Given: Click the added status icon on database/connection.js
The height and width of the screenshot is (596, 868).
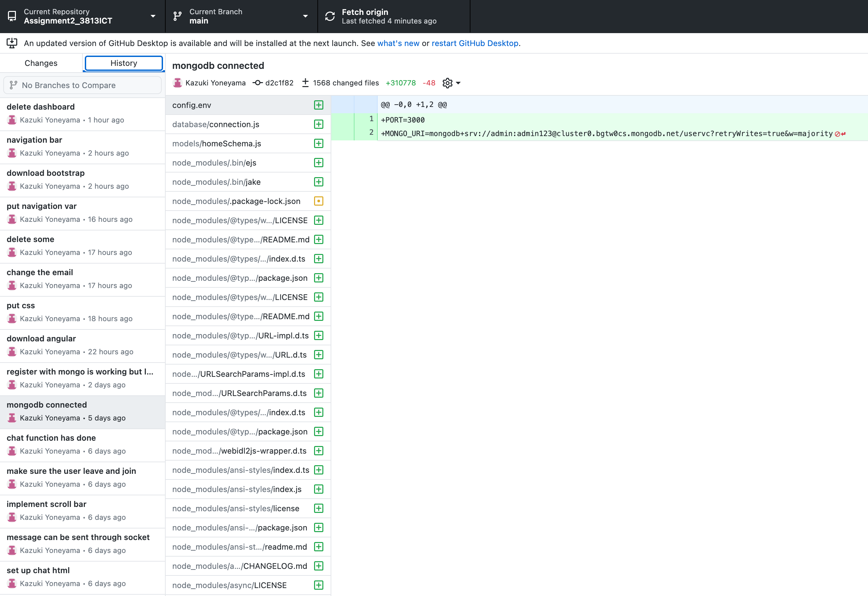Looking at the screenshot, I should (318, 124).
